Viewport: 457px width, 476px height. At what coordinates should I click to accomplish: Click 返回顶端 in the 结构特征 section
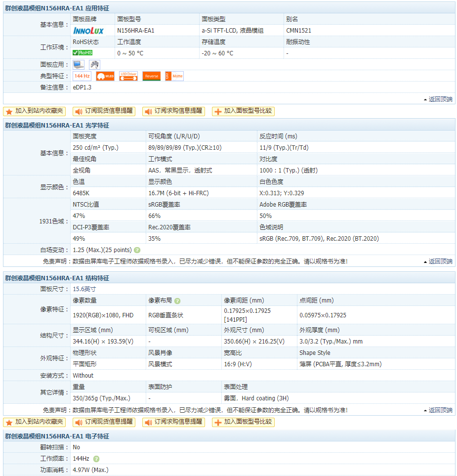point(438,410)
